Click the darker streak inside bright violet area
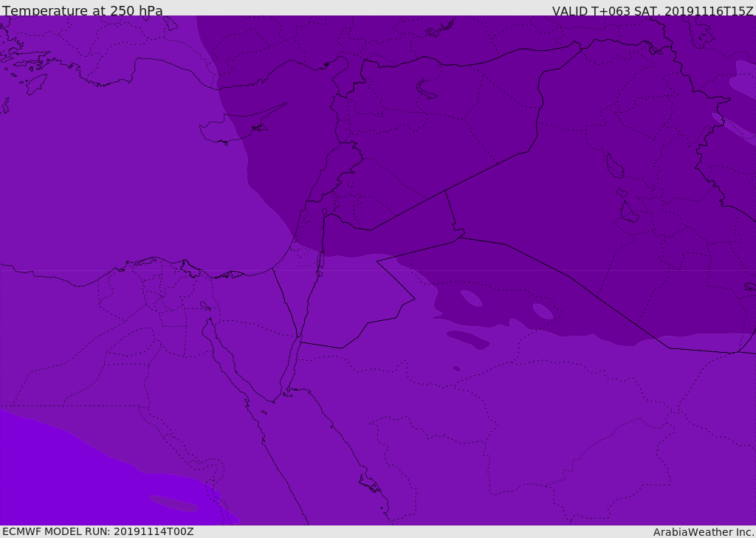Screen dimensions: 756x538 pyautogui.click(x=174, y=503)
